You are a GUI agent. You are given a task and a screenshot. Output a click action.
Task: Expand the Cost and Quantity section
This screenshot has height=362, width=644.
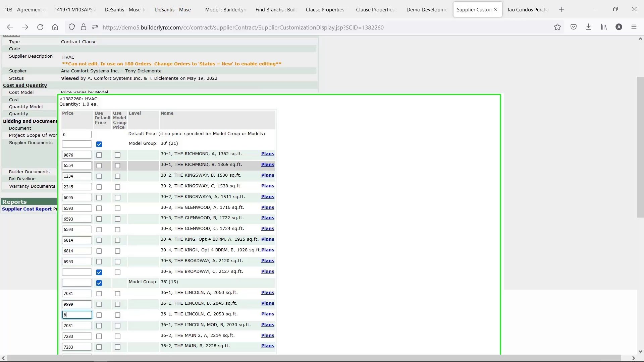tap(24, 85)
